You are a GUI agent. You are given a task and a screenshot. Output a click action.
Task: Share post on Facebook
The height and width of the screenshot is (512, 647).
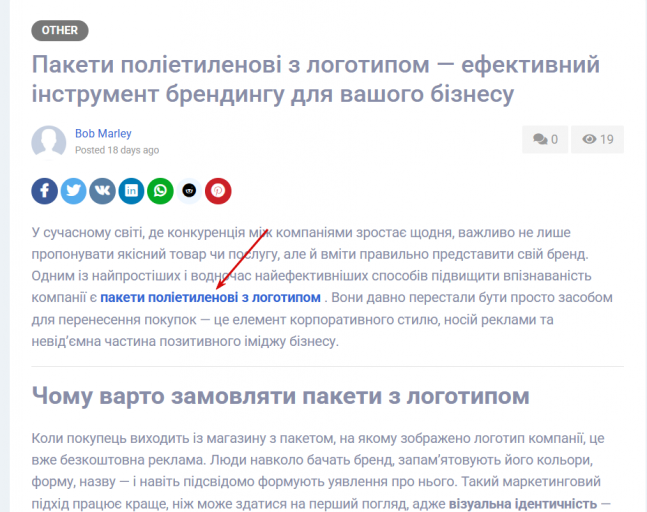45,191
